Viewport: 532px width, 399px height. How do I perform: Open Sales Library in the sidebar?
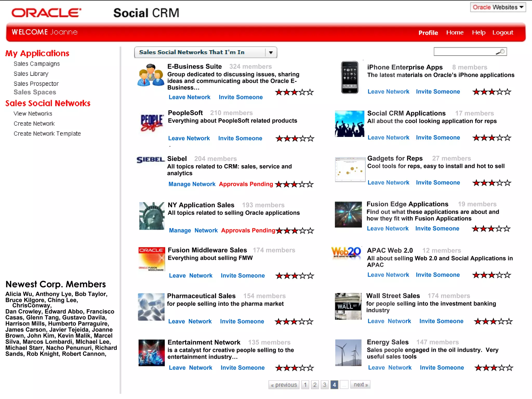(31, 74)
